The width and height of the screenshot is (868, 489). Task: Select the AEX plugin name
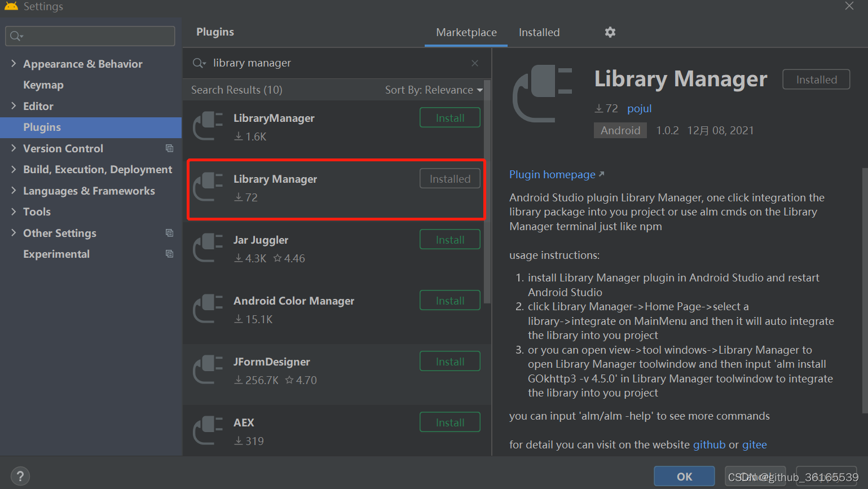tap(244, 422)
